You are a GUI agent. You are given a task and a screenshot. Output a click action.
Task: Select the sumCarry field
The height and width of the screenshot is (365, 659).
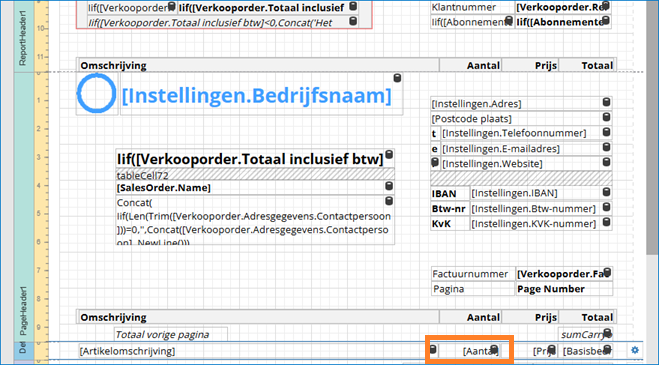585,335
